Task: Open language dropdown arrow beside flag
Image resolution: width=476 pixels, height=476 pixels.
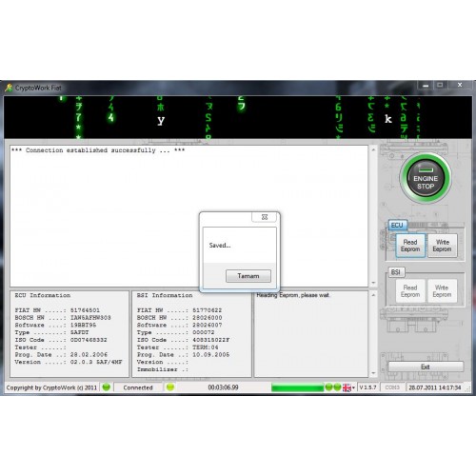Action: click(x=353, y=387)
